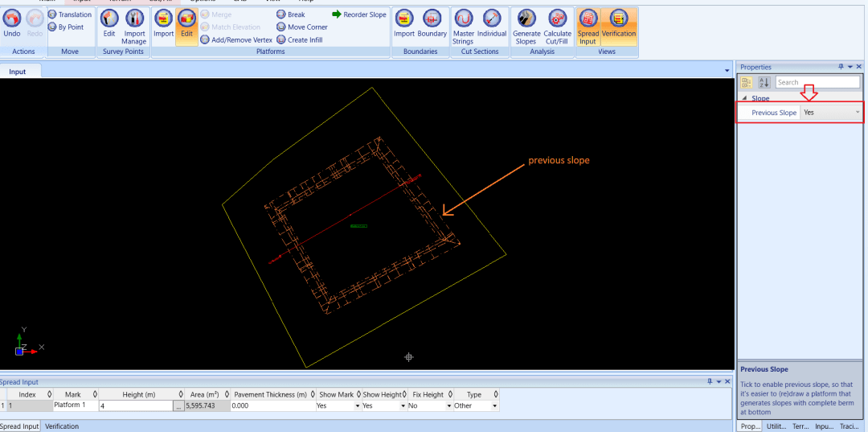Select the By Point move tool

pyautogui.click(x=66, y=27)
